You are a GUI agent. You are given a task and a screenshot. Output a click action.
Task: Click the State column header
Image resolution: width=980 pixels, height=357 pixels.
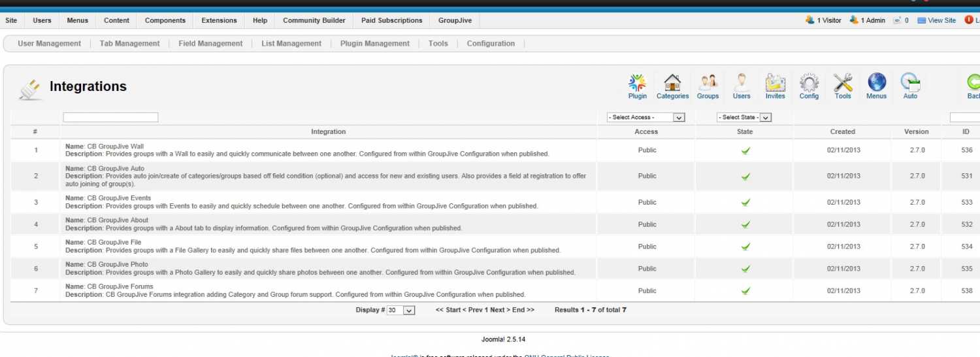[745, 132]
